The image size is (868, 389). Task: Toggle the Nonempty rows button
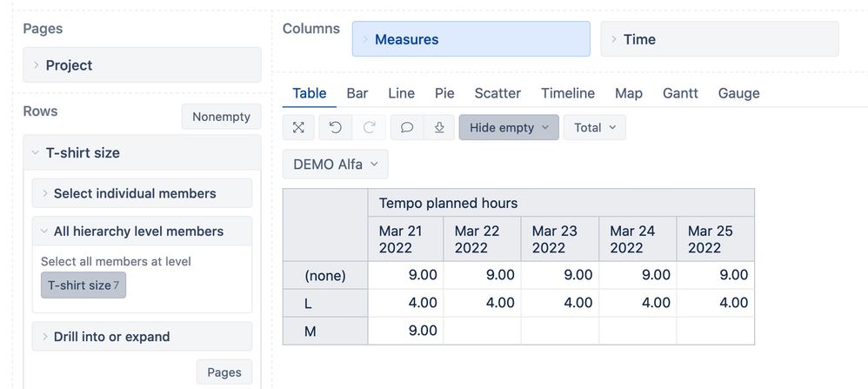coord(221,117)
